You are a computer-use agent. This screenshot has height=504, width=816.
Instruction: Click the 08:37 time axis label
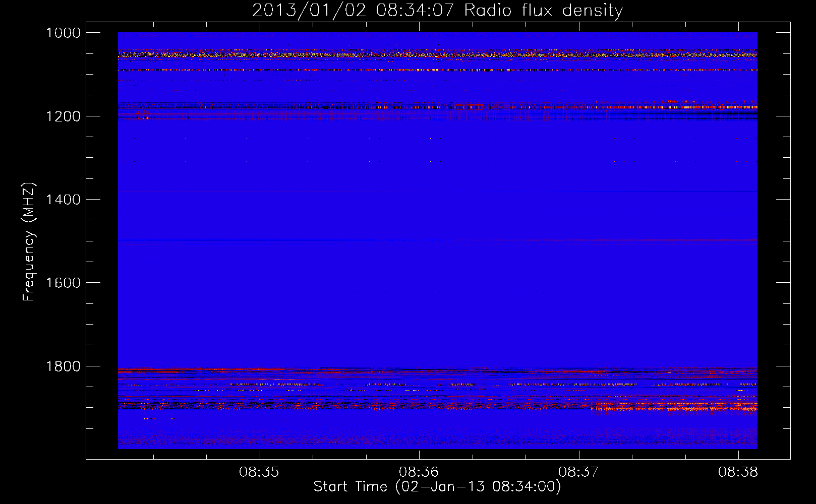pyautogui.click(x=578, y=472)
